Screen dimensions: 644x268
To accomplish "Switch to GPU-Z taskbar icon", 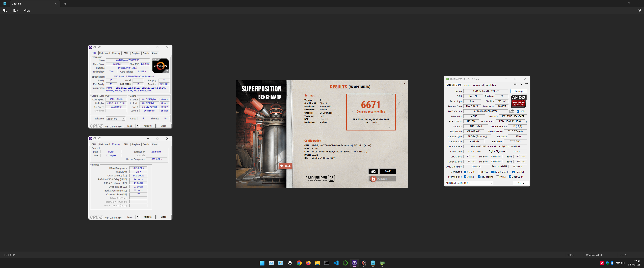I will pos(382,263).
